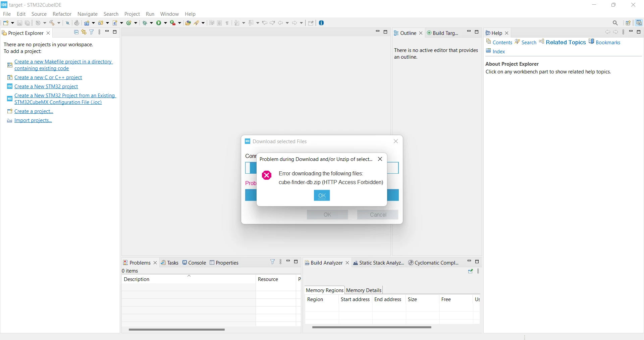
Task: Click the Import projects link
Action: coord(33,120)
